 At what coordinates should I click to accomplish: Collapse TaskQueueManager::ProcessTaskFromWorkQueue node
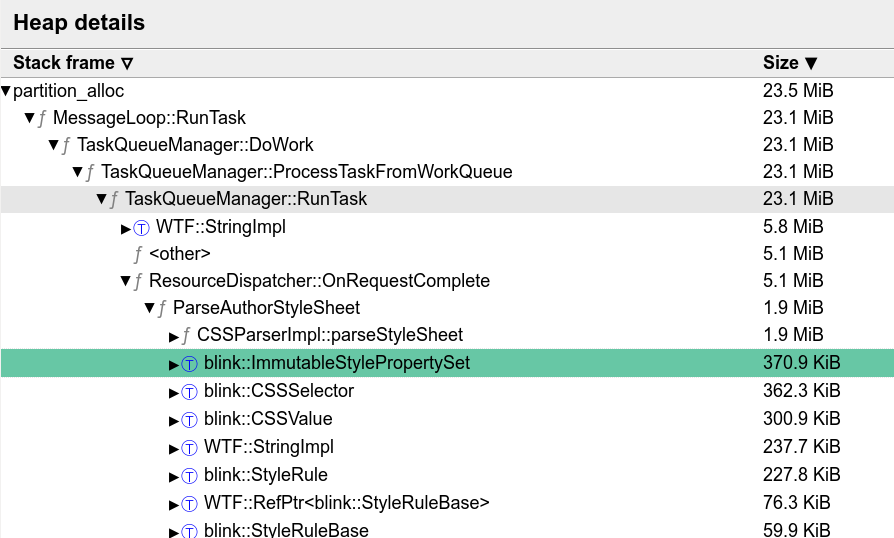tap(78, 172)
